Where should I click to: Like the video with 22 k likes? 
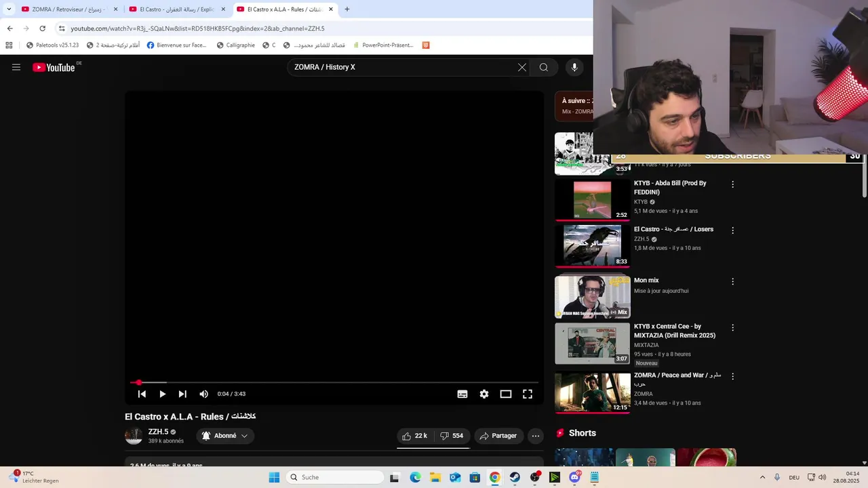coord(415,436)
